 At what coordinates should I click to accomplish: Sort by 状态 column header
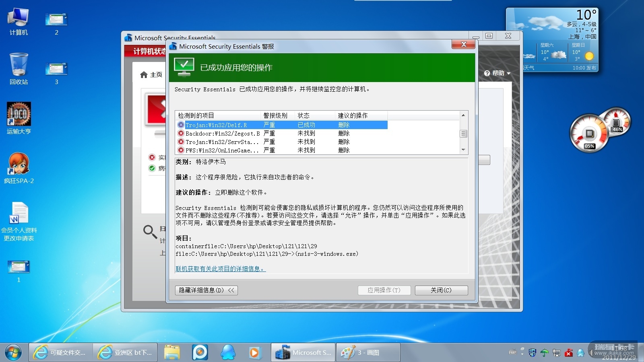click(x=314, y=115)
